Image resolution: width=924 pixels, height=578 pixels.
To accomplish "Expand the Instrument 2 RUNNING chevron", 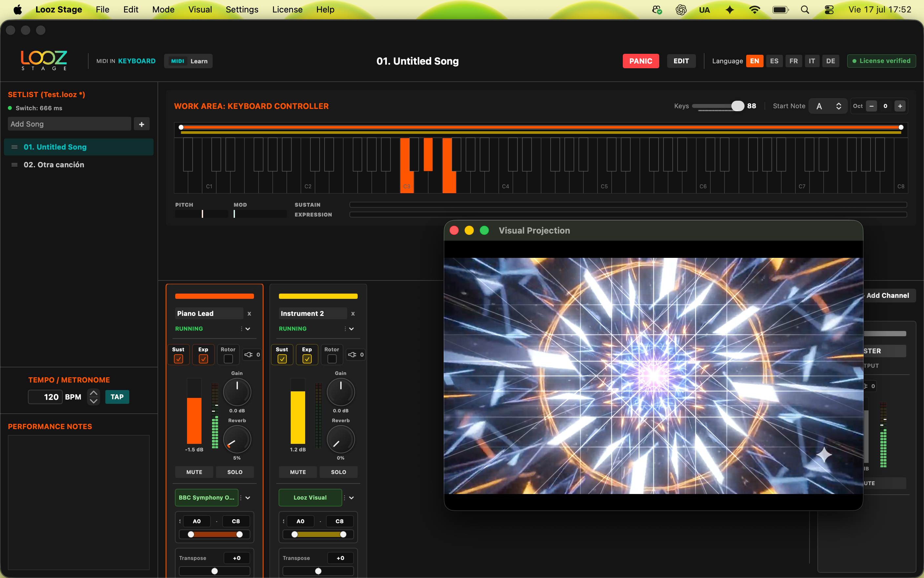I will click(351, 329).
